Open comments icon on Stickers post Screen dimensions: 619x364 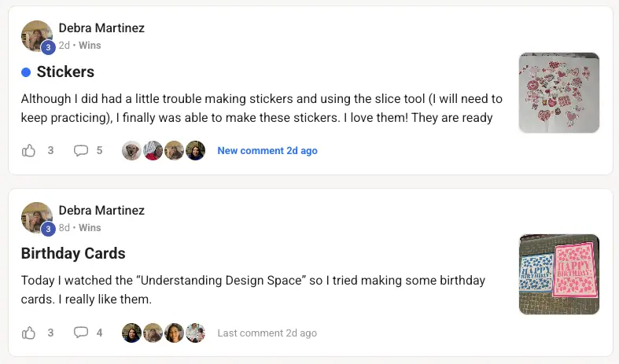pos(80,150)
